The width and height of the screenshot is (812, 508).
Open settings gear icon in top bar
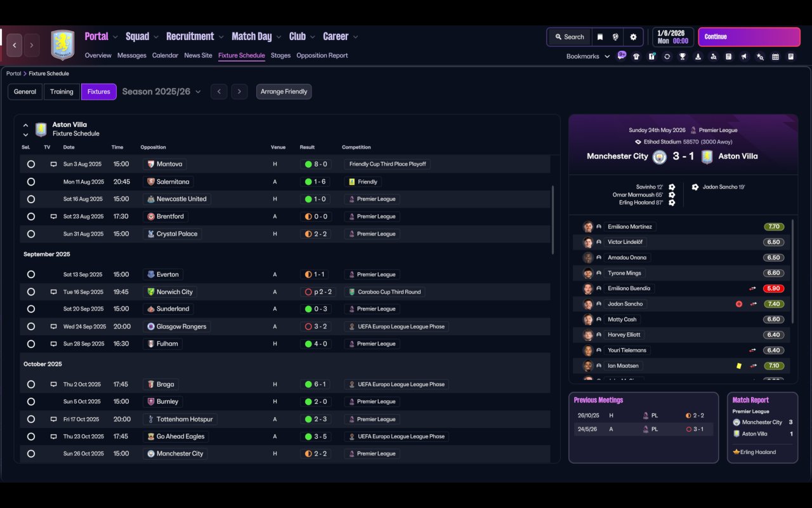coord(633,37)
